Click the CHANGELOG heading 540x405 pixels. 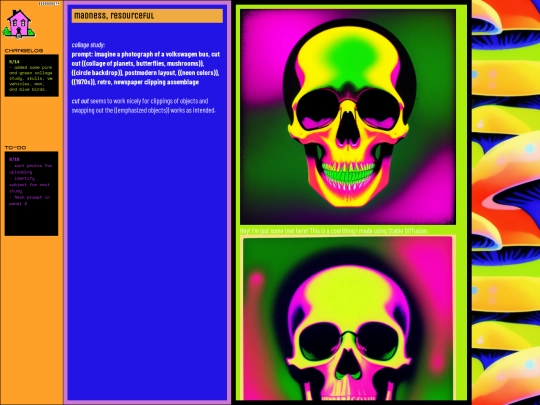pos(24,51)
